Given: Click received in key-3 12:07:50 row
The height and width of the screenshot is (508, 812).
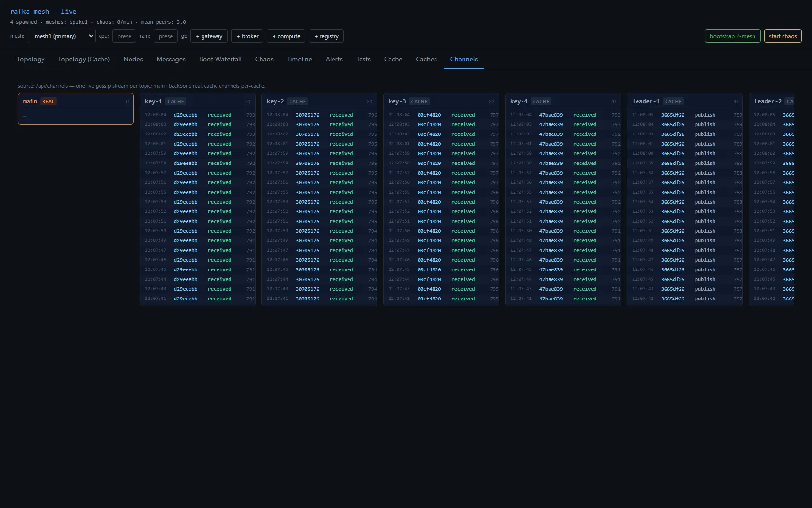Looking at the screenshot, I should pyautogui.click(x=463, y=231).
